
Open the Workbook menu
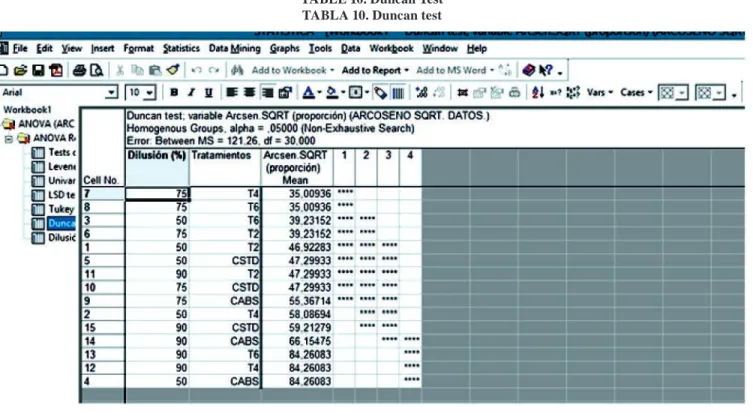pos(391,49)
